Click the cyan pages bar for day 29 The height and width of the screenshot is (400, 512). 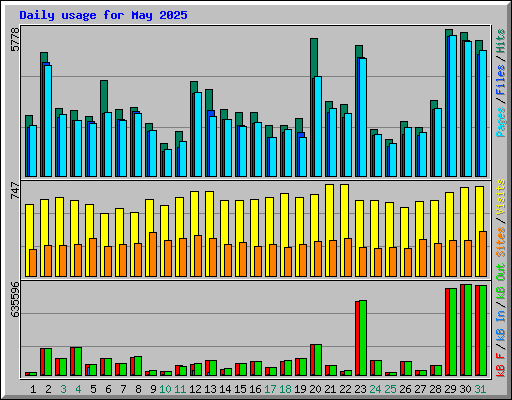point(453,106)
